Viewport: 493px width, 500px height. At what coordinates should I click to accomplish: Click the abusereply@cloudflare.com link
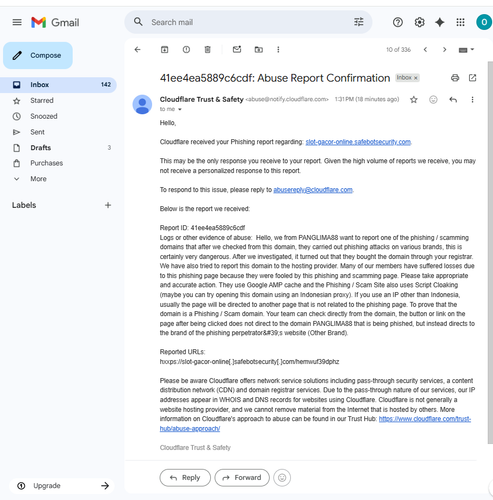[x=313, y=190]
